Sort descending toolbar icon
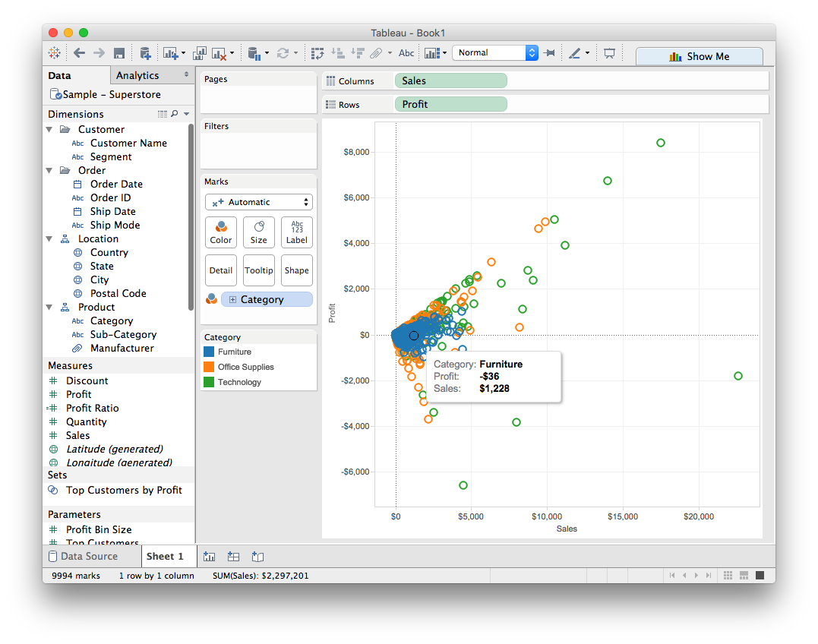The image size is (818, 644). tap(358, 52)
